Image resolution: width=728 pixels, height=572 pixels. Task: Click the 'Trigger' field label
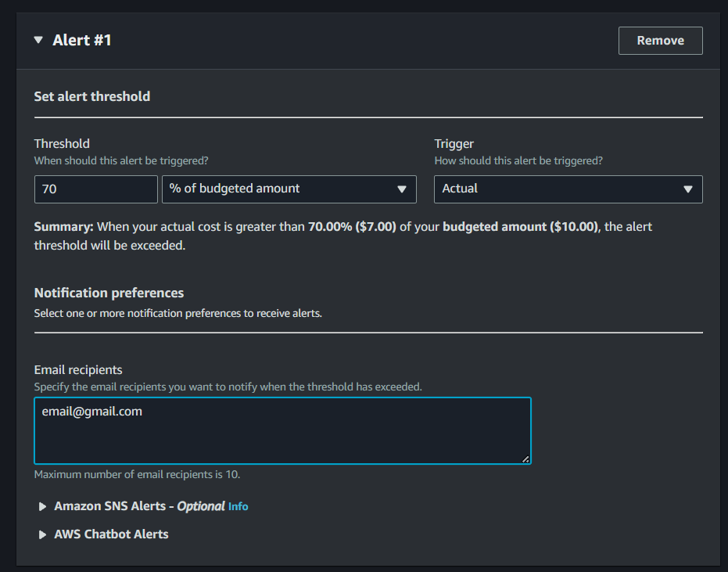pyautogui.click(x=454, y=144)
